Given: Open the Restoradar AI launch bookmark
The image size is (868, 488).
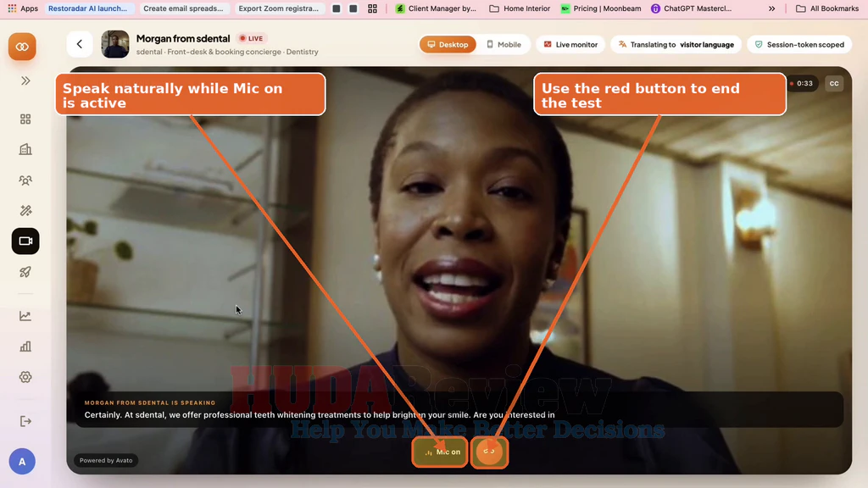Looking at the screenshot, I should coord(87,8).
